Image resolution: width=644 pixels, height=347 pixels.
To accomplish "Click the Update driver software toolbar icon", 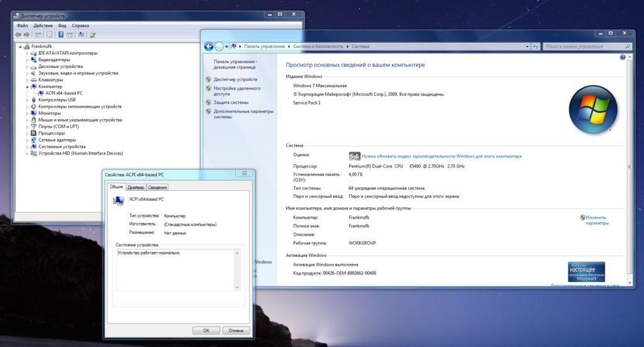I will [x=93, y=35].
